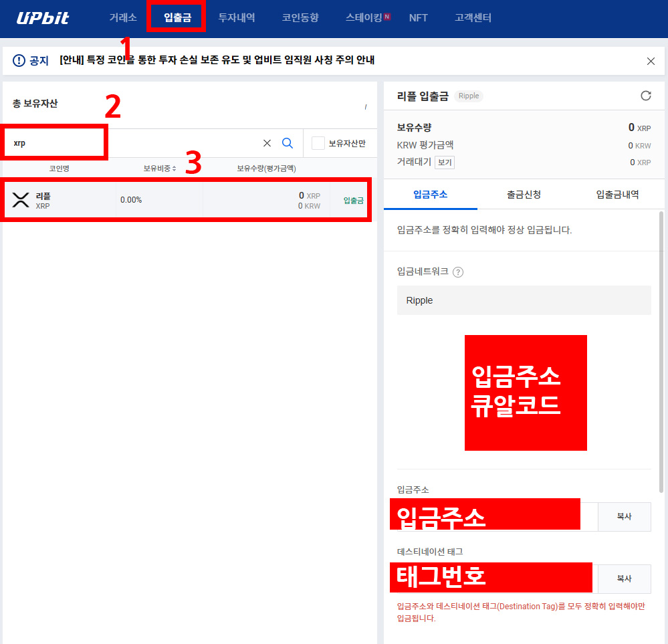Select the 리플 XRP row

(x=186, y=200)
